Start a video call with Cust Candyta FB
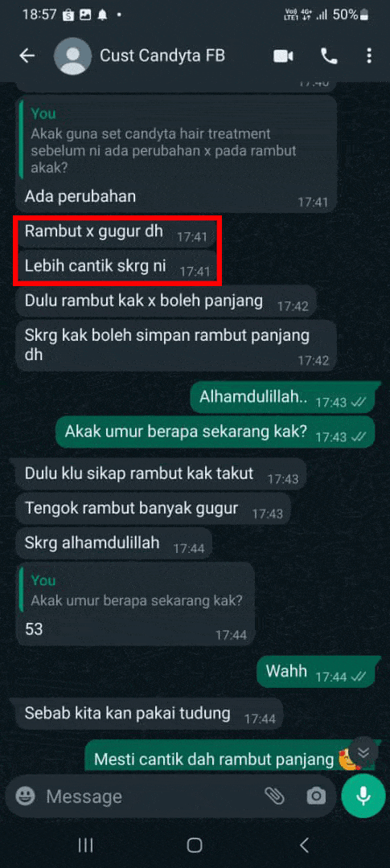This screenshot has width=390, height=868. tap(283, 56)
